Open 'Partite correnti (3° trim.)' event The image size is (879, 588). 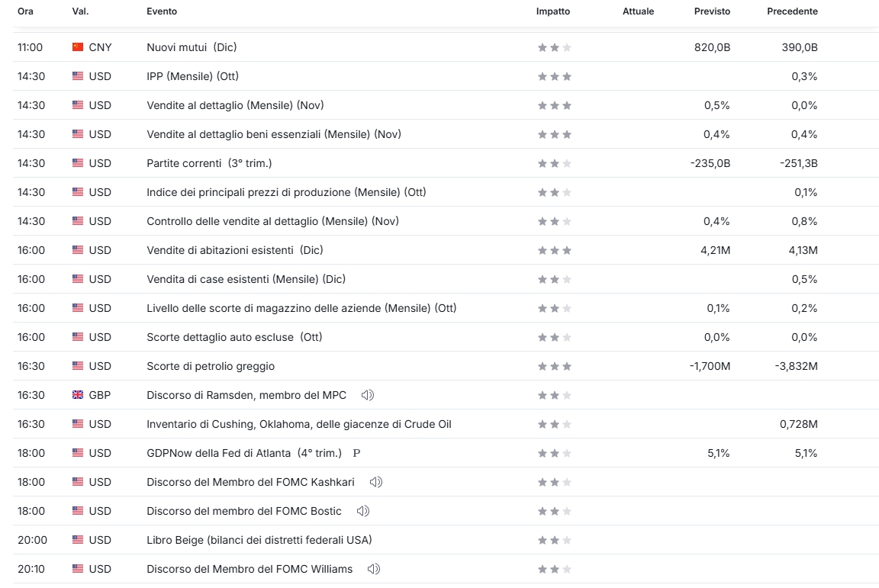click(209, 163)
